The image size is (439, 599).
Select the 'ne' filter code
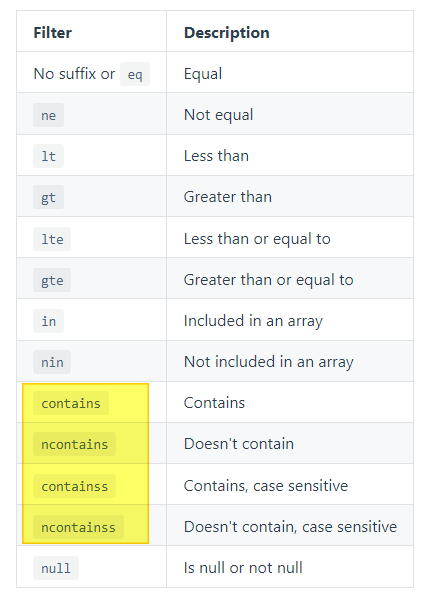point(49,115)
